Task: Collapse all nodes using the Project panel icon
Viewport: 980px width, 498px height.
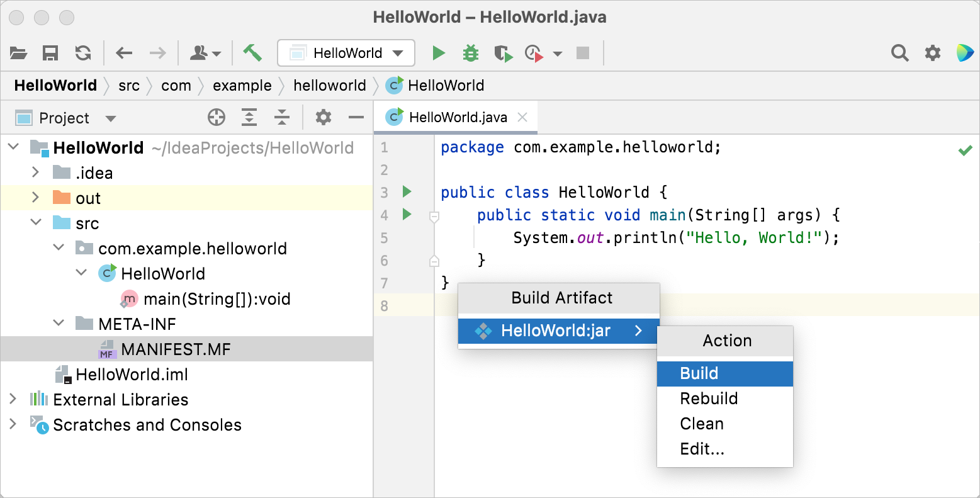Action: point(281,117)
